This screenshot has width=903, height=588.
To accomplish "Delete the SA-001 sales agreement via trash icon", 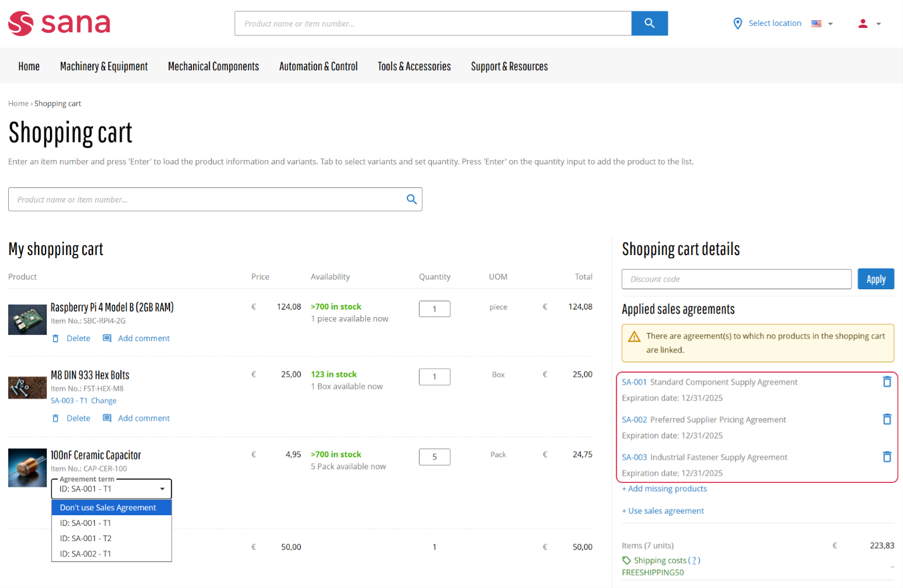I will [x=887, y=382].
